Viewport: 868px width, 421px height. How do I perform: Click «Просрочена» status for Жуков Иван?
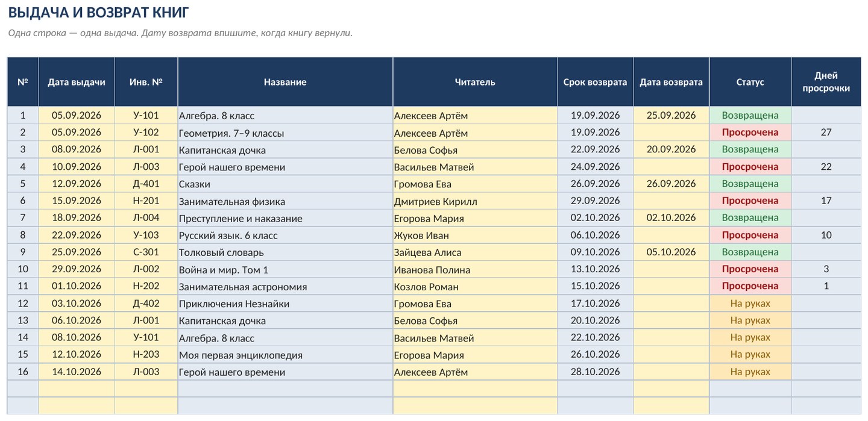pyautogui.click(x=750, y=235)
